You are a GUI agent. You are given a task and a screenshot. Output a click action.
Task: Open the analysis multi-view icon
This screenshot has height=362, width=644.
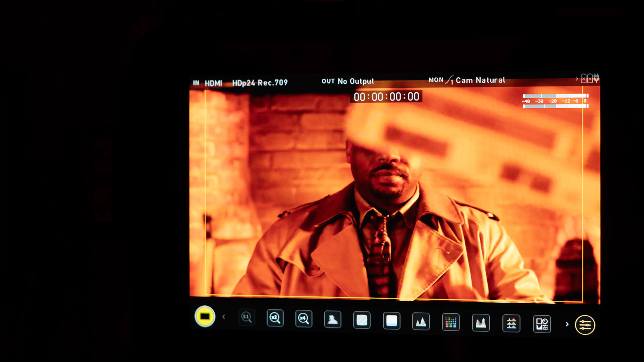542,324
